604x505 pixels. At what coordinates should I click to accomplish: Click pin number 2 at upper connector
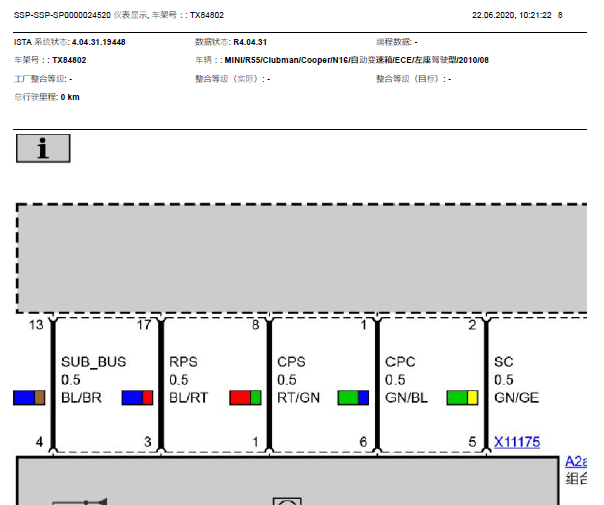pyautogui.click(x=472, y=325)
